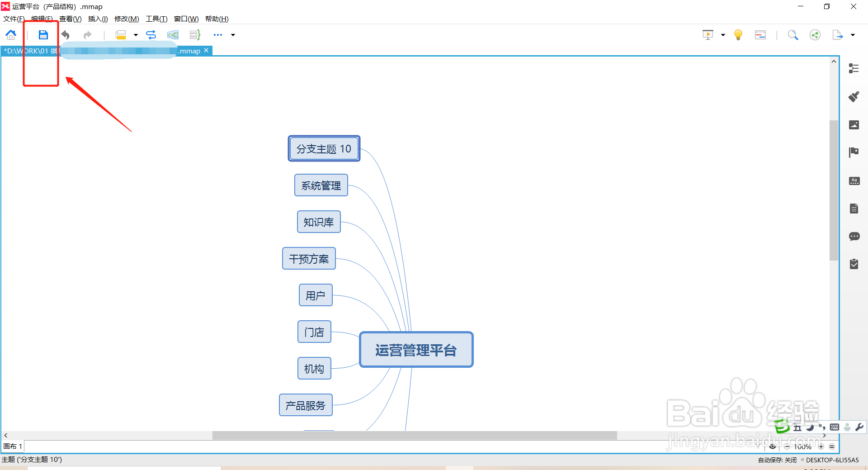The image size is (868, 470).
Task: Open the task clipboard panel in sidebar
Action: pos(854,264)
